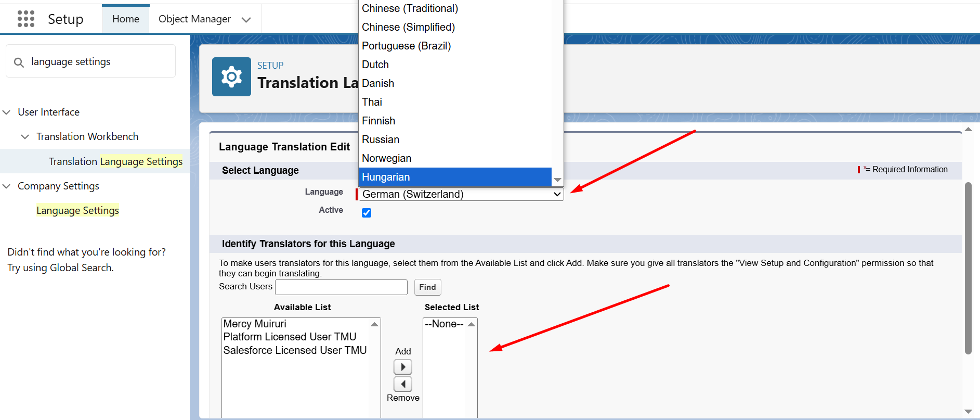The height and width of the screenshot is (420, 980).
Task: Select Danish in the language list
Action: point(455,83)
